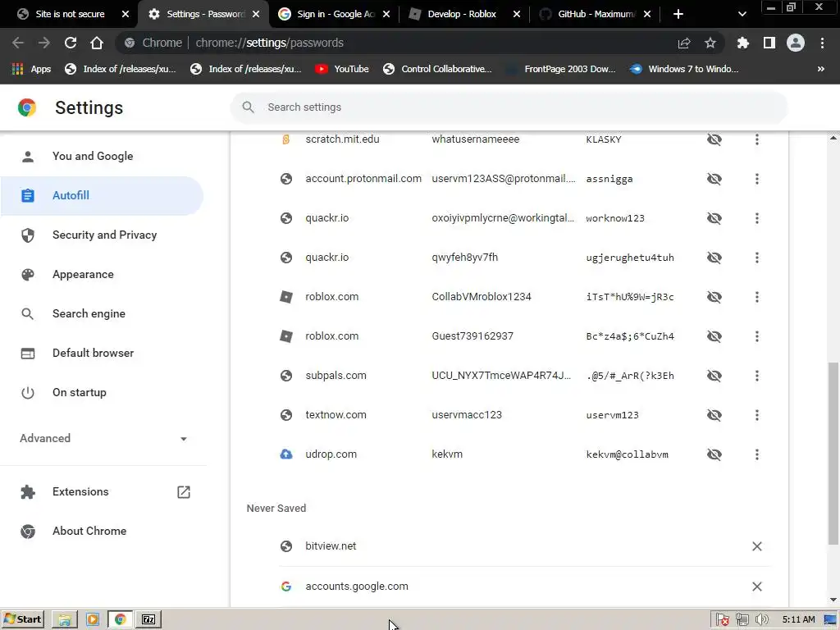This screenshot has width=840, height=630.
Task: Toggle the side panel icon
Action: [769, 43]
